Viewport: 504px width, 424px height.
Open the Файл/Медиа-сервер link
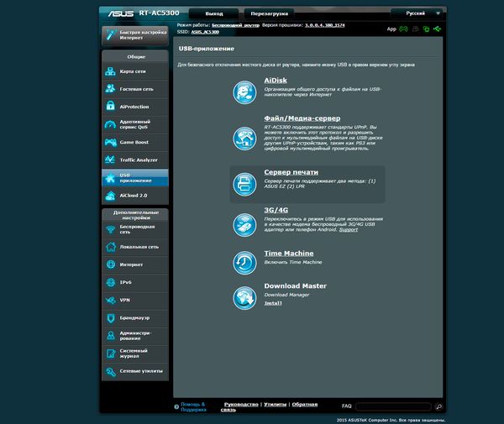[x=302, y=118]
